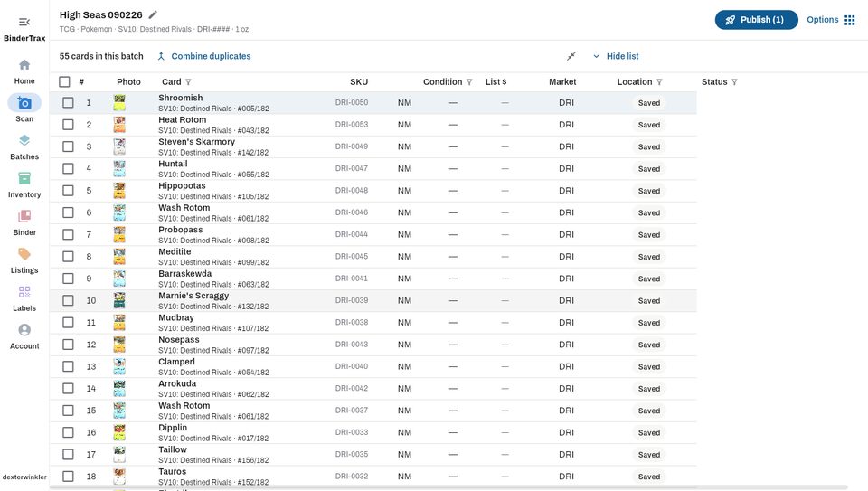Click the Account label in sidebar
Image resolution: width=868 pixels, height=491 pixels.
[24, 346]
